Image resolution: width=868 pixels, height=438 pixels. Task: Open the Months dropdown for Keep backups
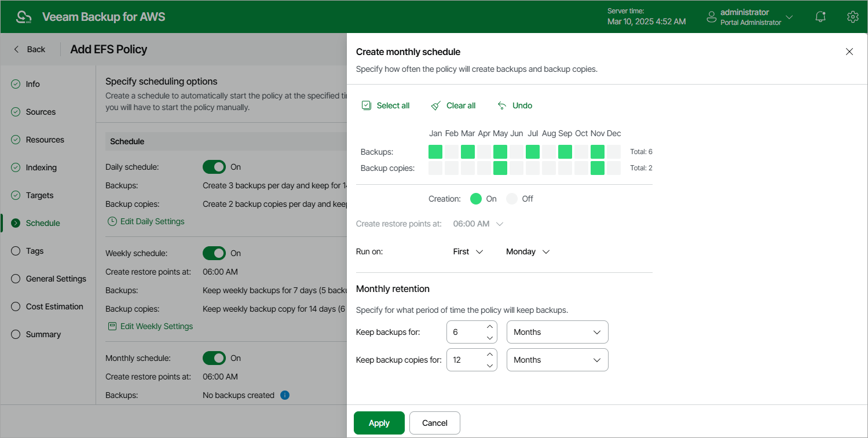556,331
